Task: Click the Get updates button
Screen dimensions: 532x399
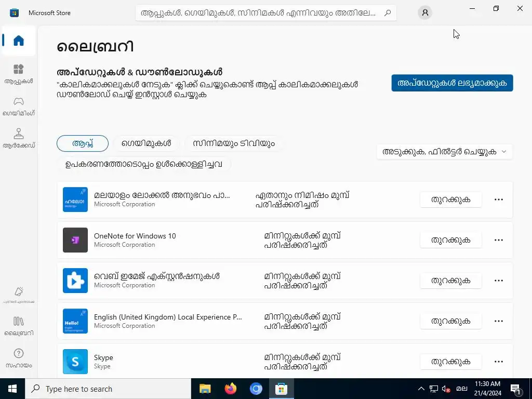Action: coord(453,83)
